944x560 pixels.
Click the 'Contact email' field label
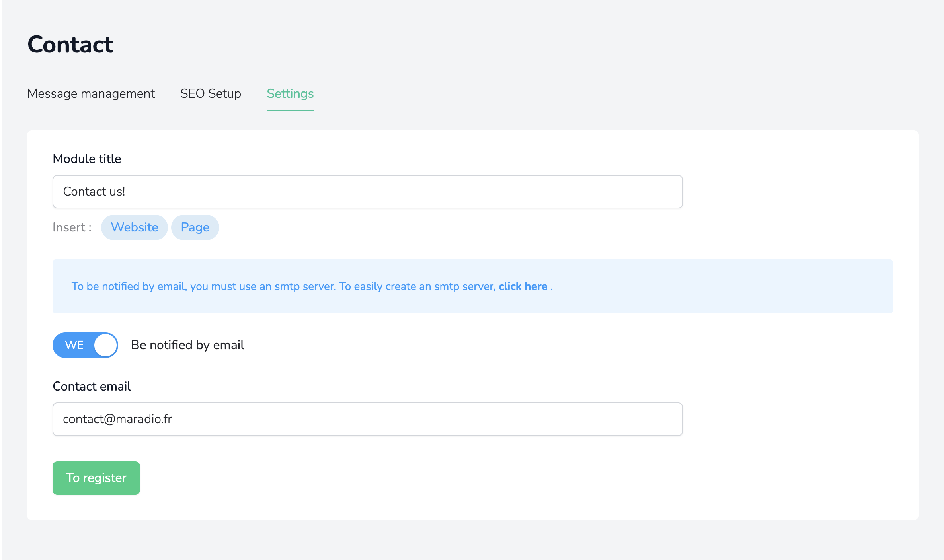tap(92, 386)
